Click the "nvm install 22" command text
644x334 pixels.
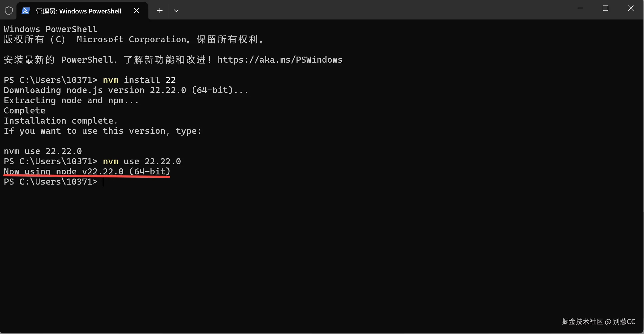(x=139, y=80)
